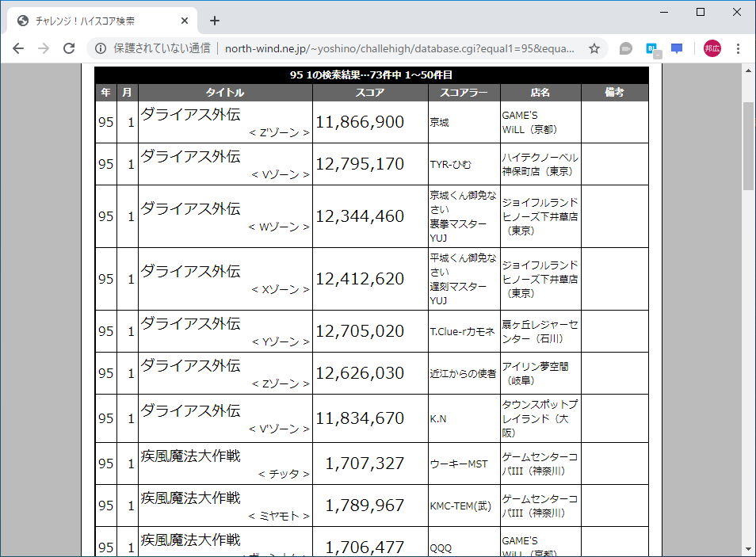The width and height of the screenshot is (756, 557).
Task: Click the スコアラー column header
Action: [463, 93]
